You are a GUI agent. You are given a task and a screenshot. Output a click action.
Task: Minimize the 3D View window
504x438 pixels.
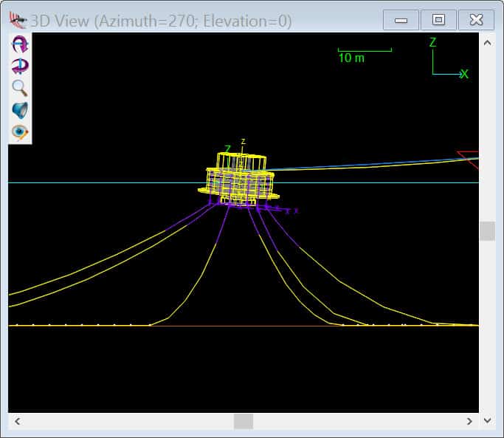coord(401,20)
